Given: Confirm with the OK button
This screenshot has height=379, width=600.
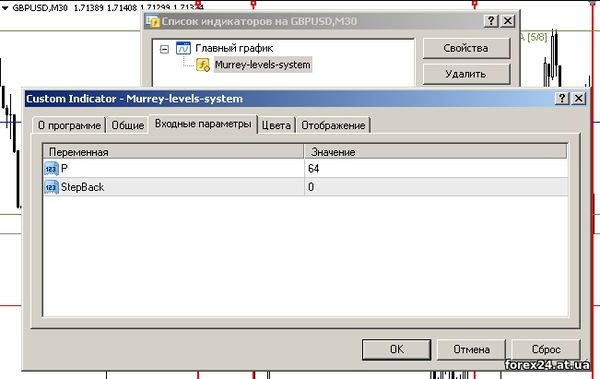Looking at the screenshot, I should pyautogui.click(x=396, y=349).
